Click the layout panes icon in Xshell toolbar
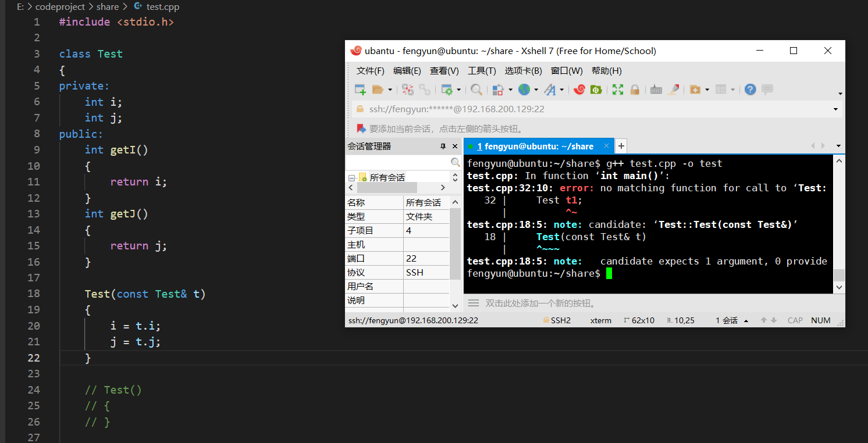The height and width of the screenshot is (443, 868). [x=721, y=90]
